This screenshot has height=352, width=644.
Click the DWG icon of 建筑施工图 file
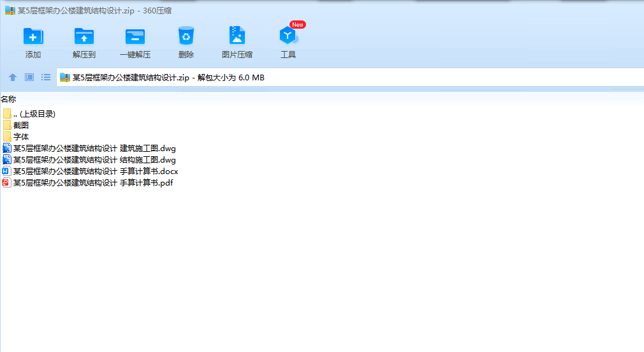coord(7,149)
